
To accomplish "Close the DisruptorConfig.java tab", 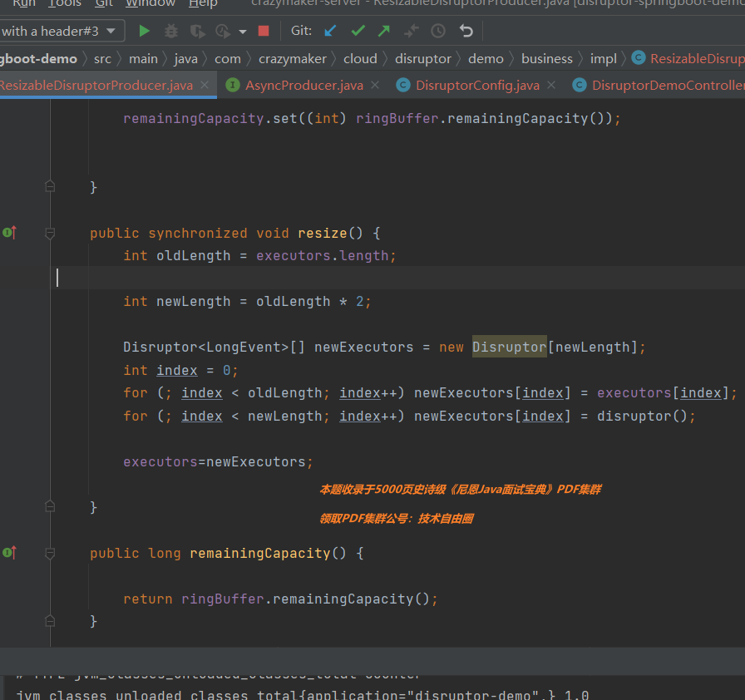I will pos(551,85).
